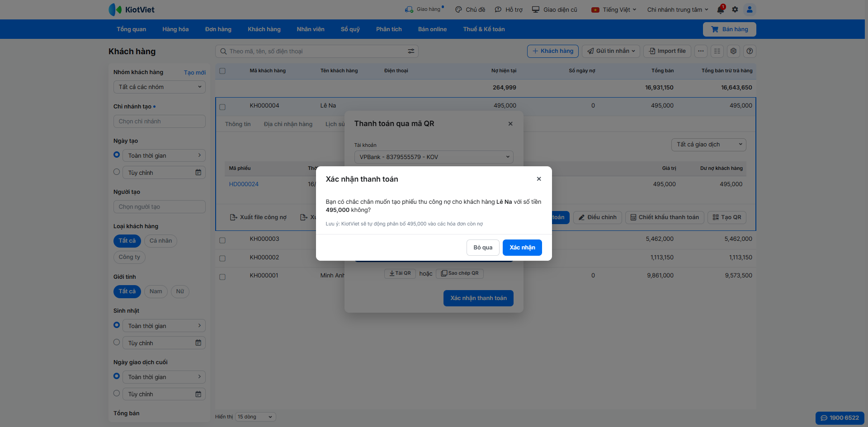
Task: Open 15 dòng rows dropdown
Action: [255, 417]
